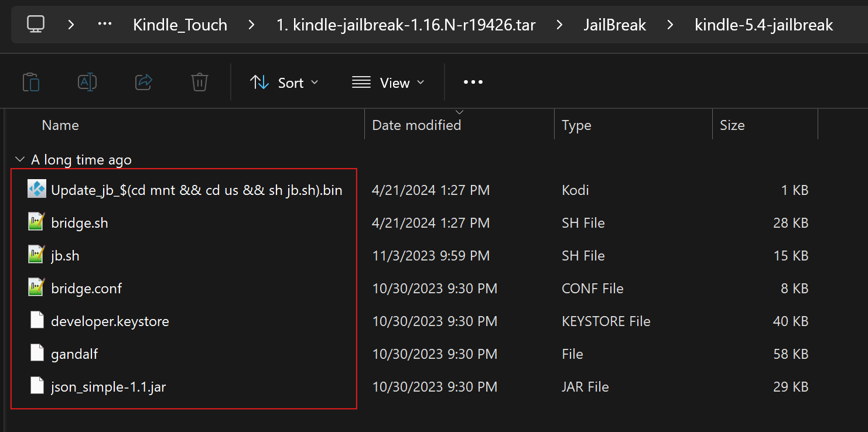Click the developer.keystore blank file icon
868x432 pixels.
coord(37,321)
